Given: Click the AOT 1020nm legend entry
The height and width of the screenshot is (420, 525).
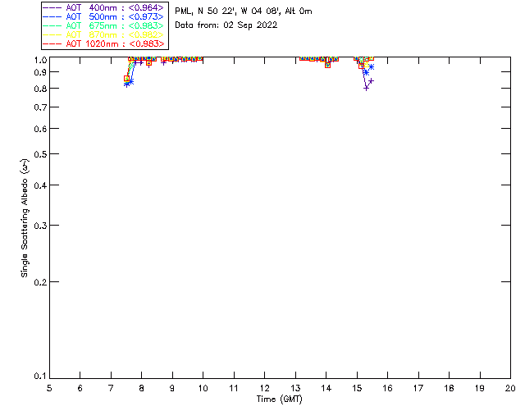Looking at the screenshot, I should click(104, 43).
